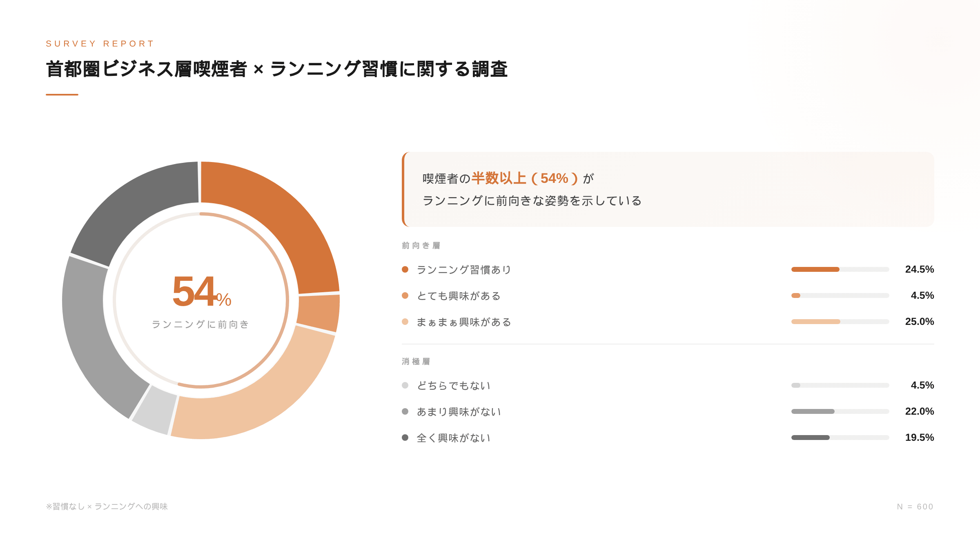Click the 半数以上（54%）highlighted text
The height and width of the screenshot is (551, 980).
(x=525, y=178)
